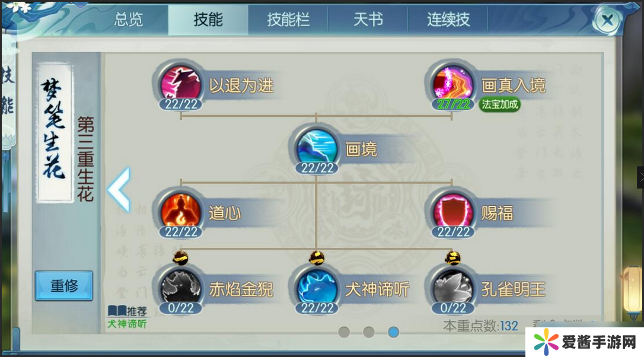Select the 赐福 shield skill icon

[x=453, y=211]
